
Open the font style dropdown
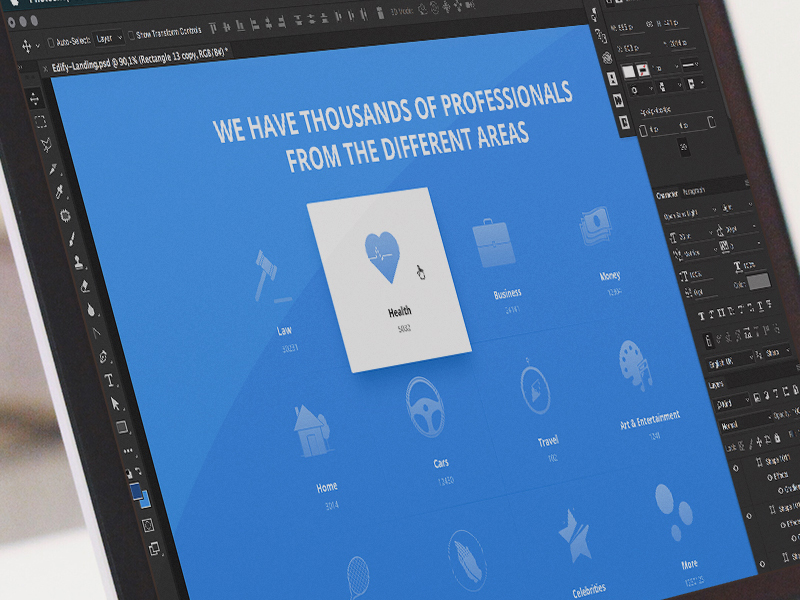(737, 207)
